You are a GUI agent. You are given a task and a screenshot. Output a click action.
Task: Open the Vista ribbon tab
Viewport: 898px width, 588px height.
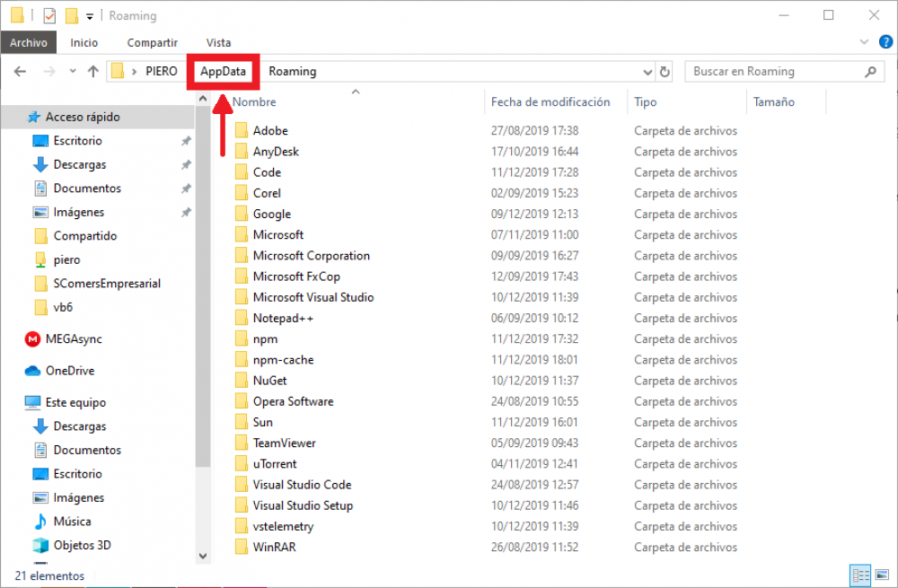pyautogui.click(x=219, y=43)
